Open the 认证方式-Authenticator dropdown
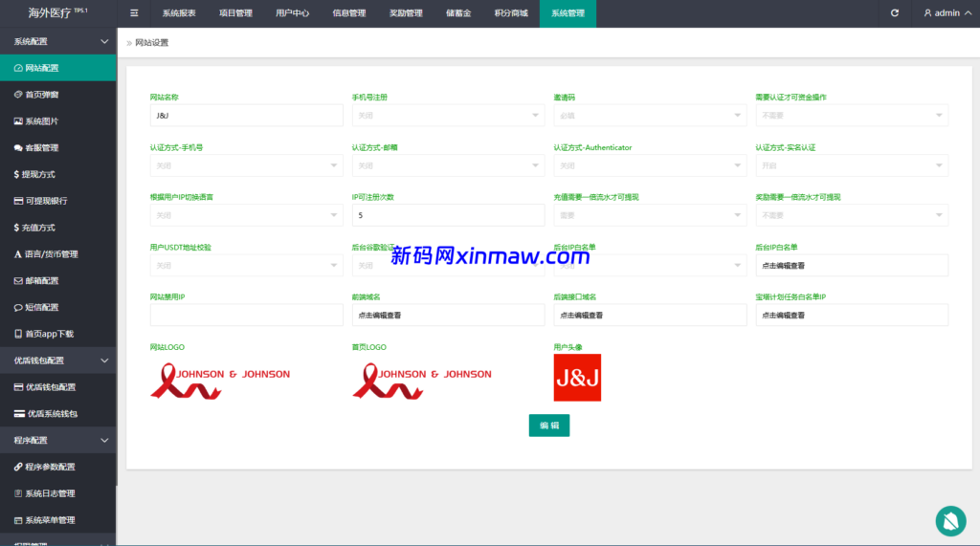Screen dimensions: 980x546 tap(650, 165)
